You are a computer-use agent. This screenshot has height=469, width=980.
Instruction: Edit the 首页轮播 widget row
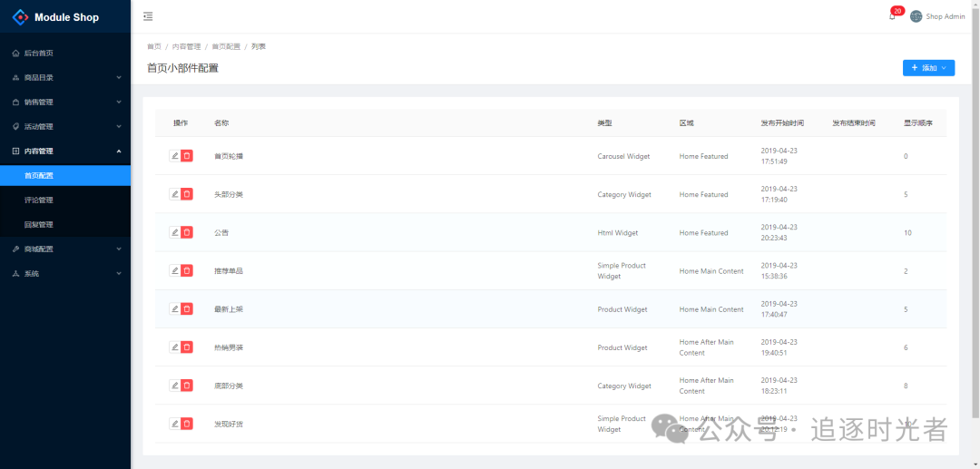175,155
